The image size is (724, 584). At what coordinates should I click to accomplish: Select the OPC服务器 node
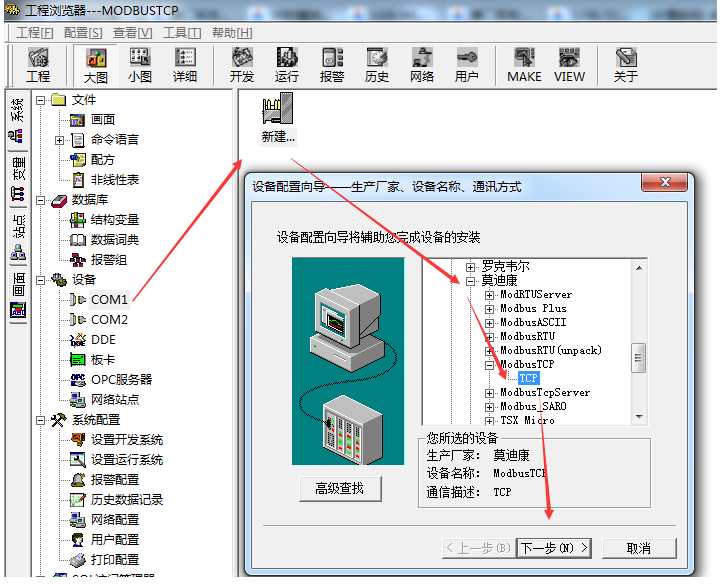click(x=121, y=379)
